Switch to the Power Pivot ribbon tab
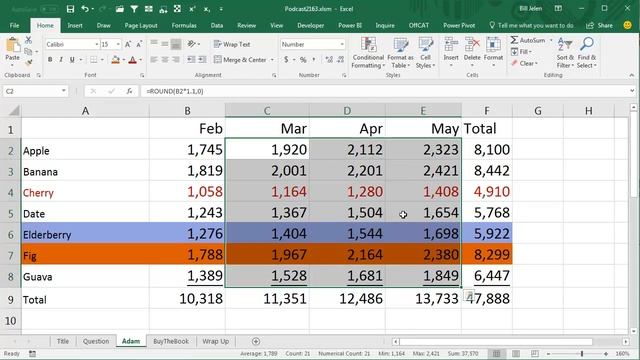The height and width of the screenshot is (360, 640). tap(459, 25)
